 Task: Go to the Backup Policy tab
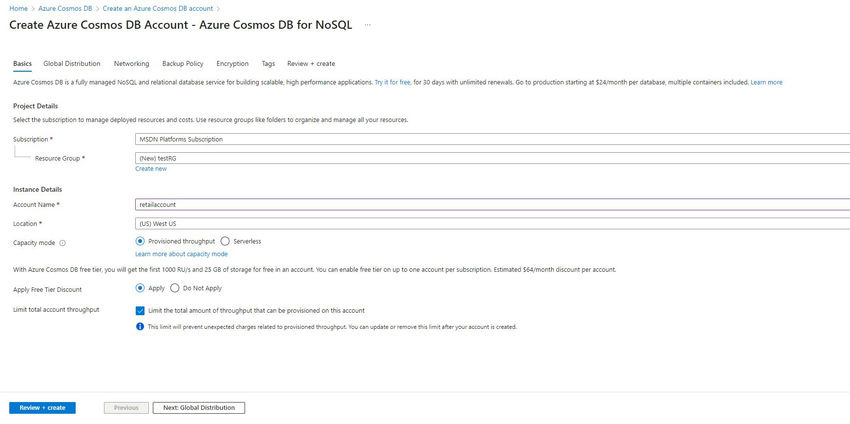coord(183,63)
